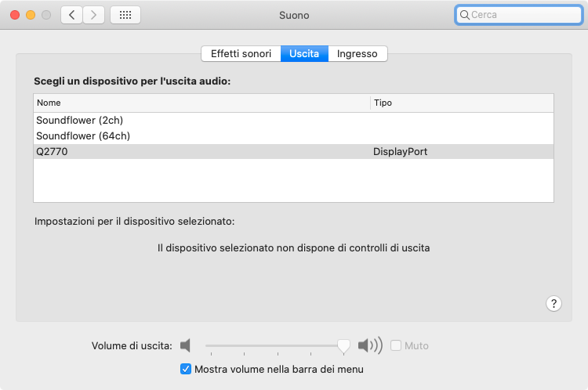The image size is (588, 390).
Task: Open help with the question mark button
Action: [554, 303]
